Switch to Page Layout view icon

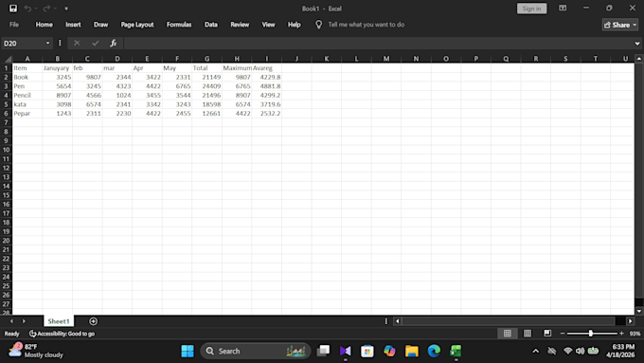coord(528,334)
